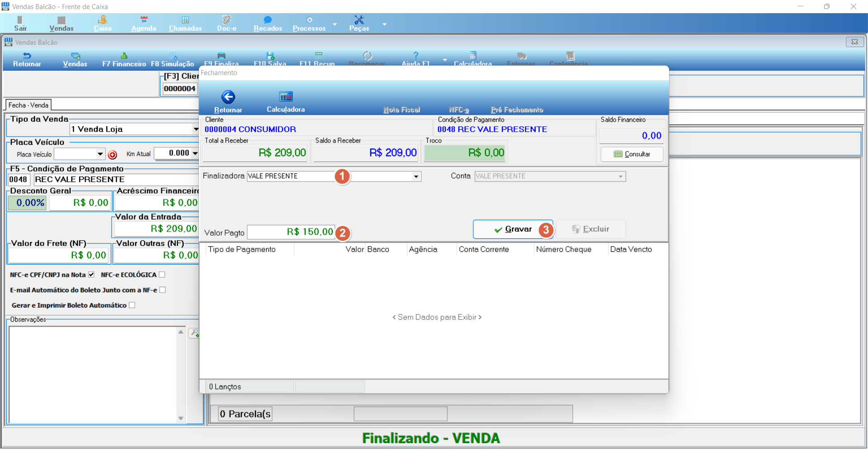
Task: Click the magnifier icon beside Observações
Action: pyautogui.click(x=194, y=333)
